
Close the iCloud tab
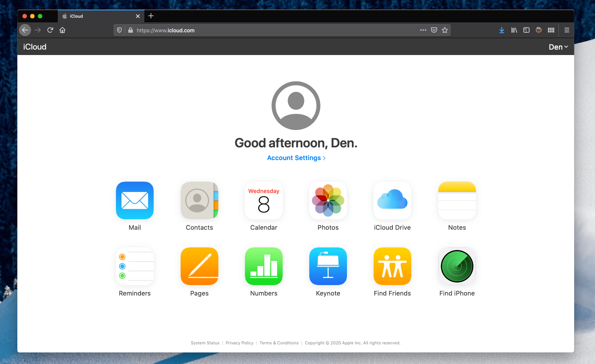[138, 16]
